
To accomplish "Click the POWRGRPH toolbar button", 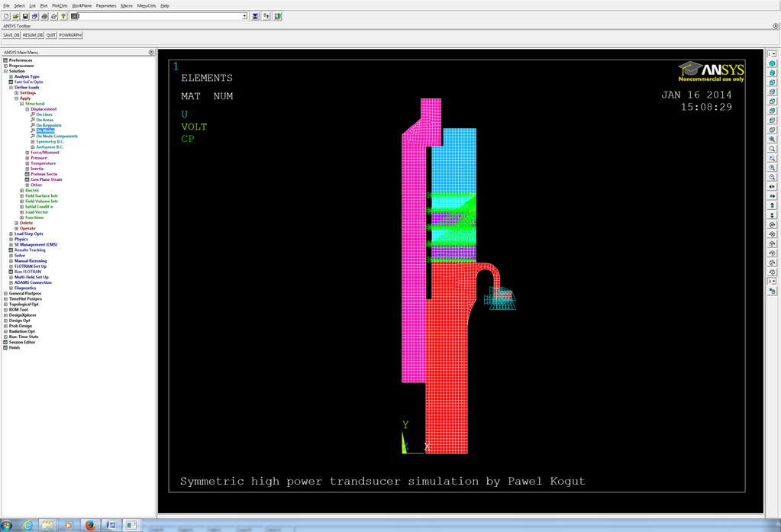I will [x=70, y=35].
